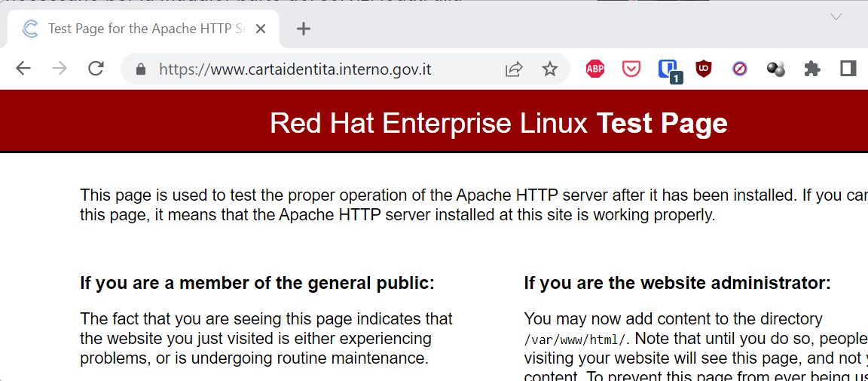The image size is (868, 381).
Task: Click the 'If you are the website administrator:' heading
Action: click(677, 283)
